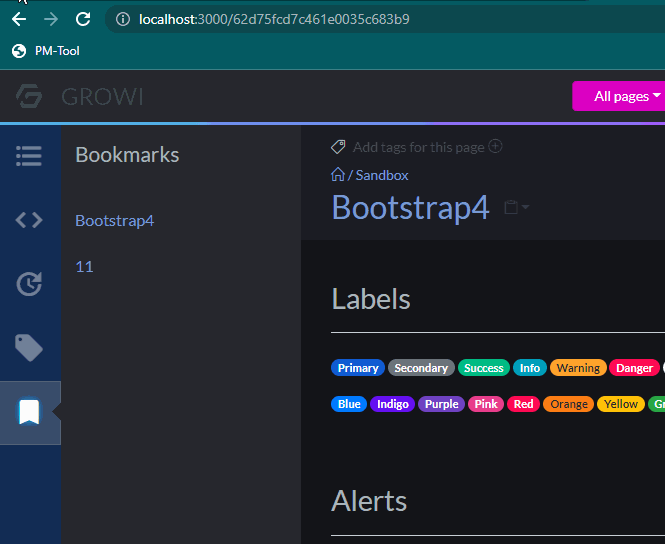Click the Blue badge

349,404
